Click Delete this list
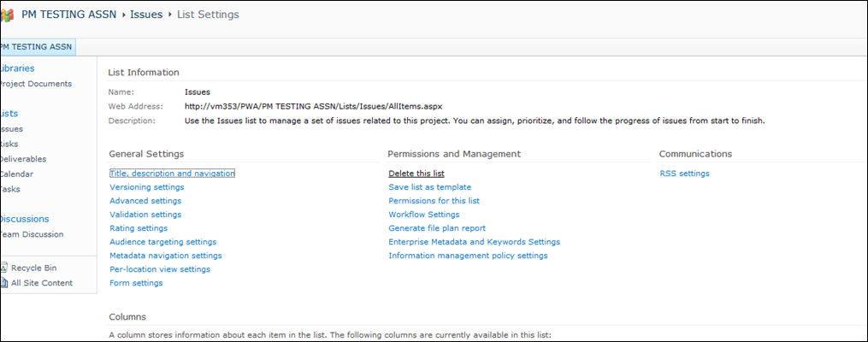Viewport: 868px width, 342px height. pos(416,174)
